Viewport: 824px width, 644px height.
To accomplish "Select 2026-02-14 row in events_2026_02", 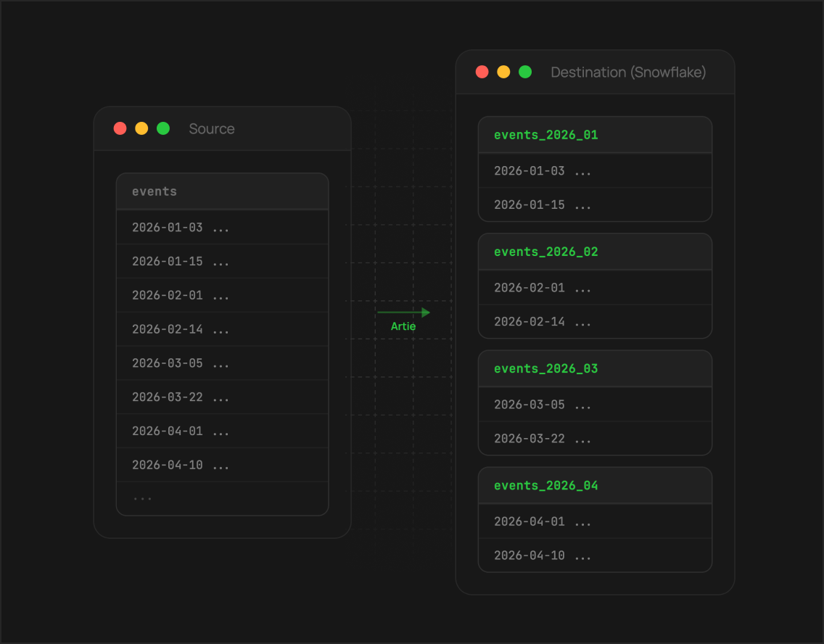I will [x=595, y=321].
